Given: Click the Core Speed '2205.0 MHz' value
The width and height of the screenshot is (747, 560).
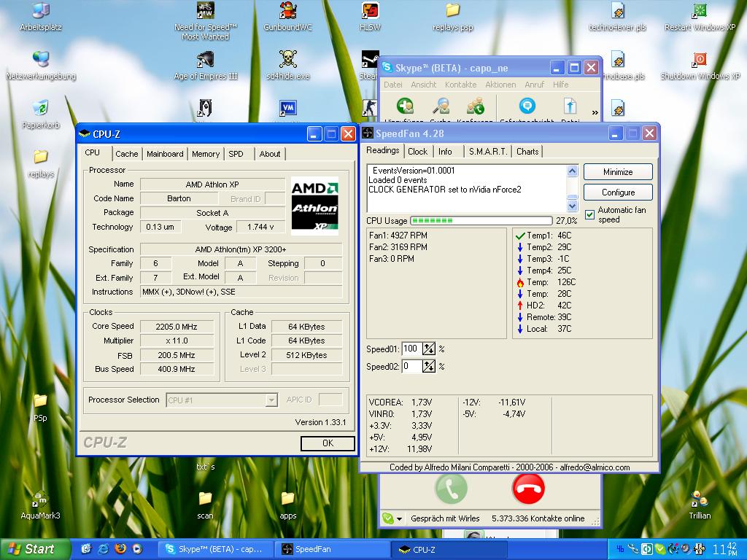Looking at the screenshot, I should (x=177, y=327).
